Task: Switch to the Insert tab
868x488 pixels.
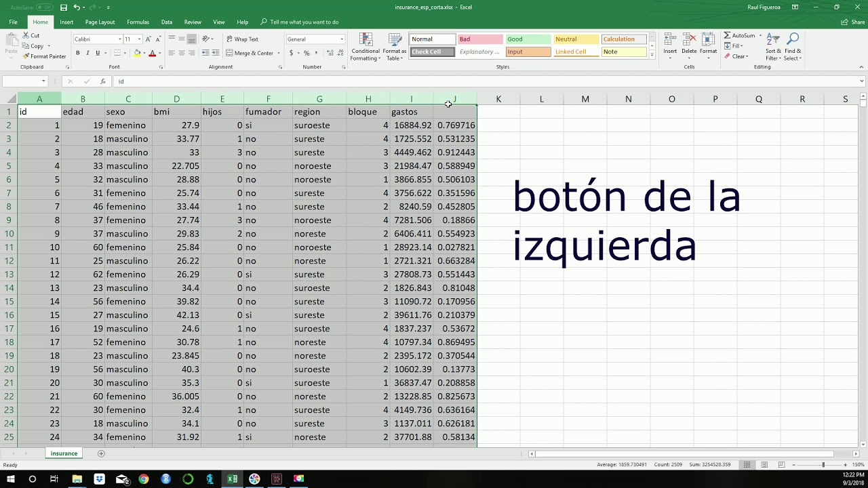Action: pyautogui.click(x=66, y=22)
